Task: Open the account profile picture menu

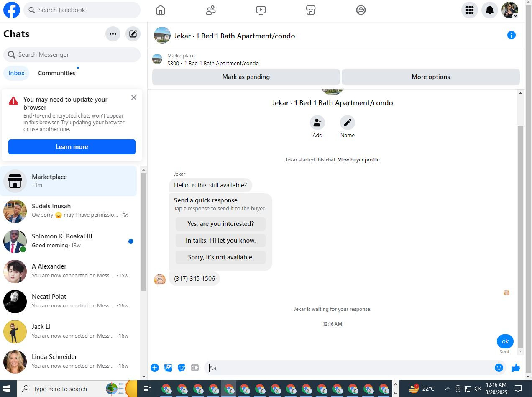Action: [x=510, y=10]
